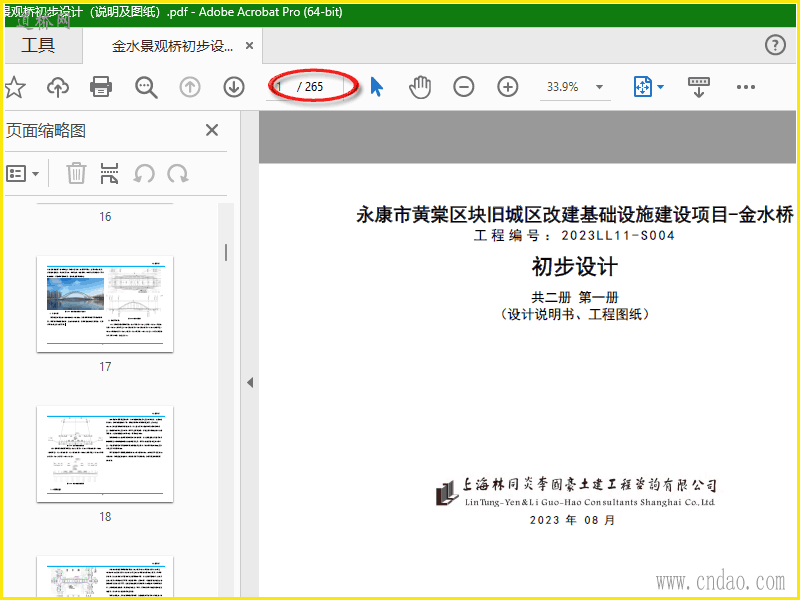The width and height of the screenshot is (800, 600).
Task: Open more tools ellipsis menu
Action: (746, 87)
